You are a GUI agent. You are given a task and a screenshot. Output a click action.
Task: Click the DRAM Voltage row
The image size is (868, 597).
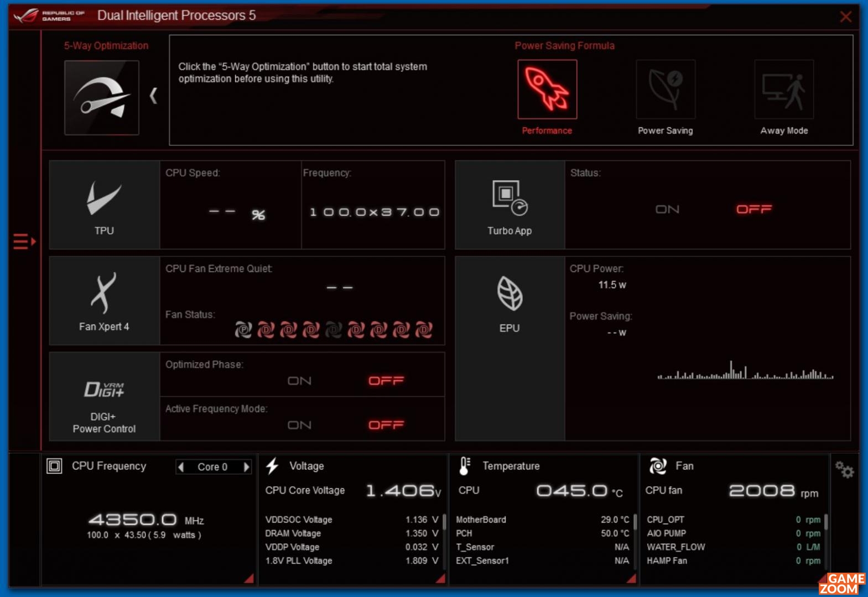[352, 533]
